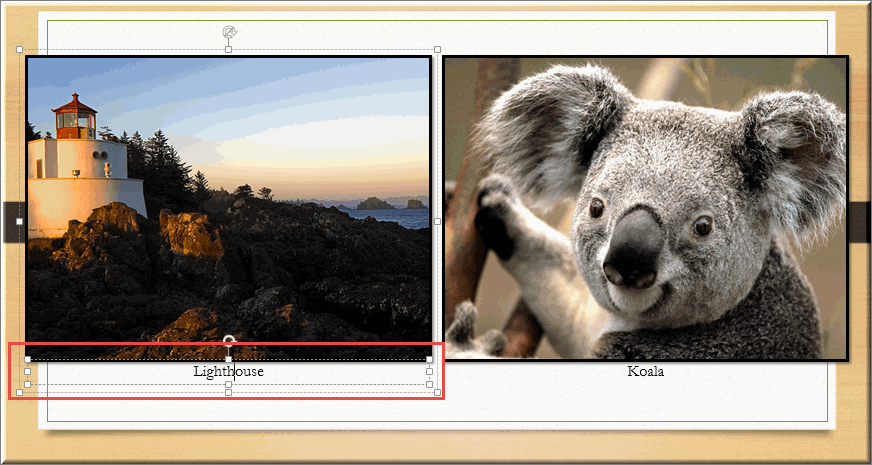Select the Lighthouse picture
Viewport: 872px width, 465px height.
pyautogui.click(x=229, y=208)
